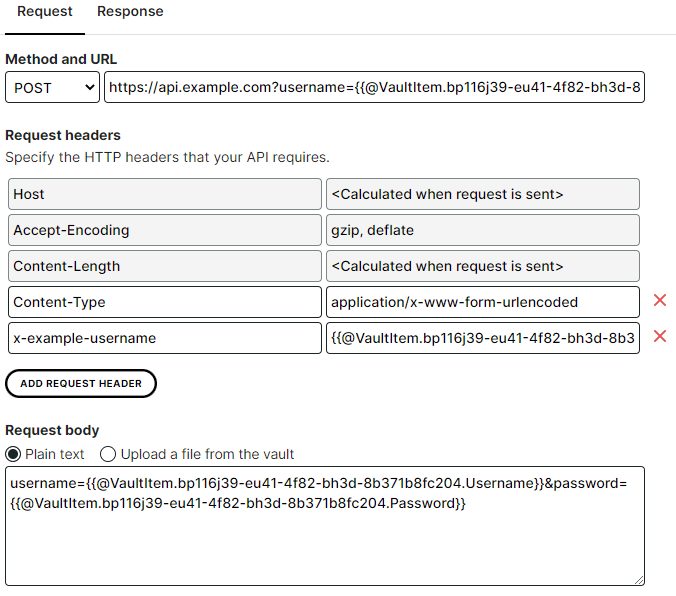The height and width of the screenshot is (596, 676).
Task: Click the Content-Length header name field
Action: (x=165, y=266)
